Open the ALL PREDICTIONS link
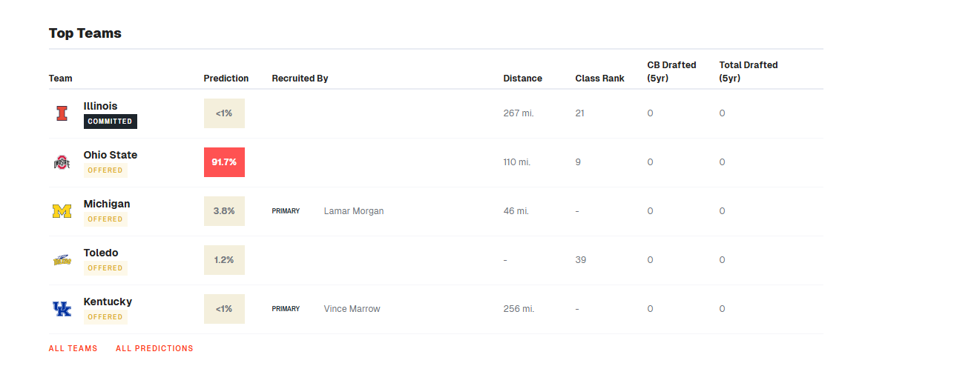Viewport: 980px width, 366px height. click(154, 348)
